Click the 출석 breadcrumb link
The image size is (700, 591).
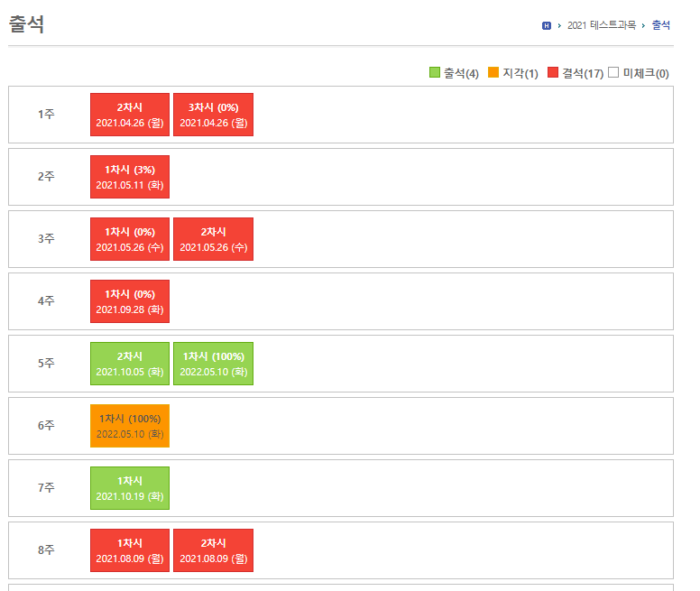661,25
